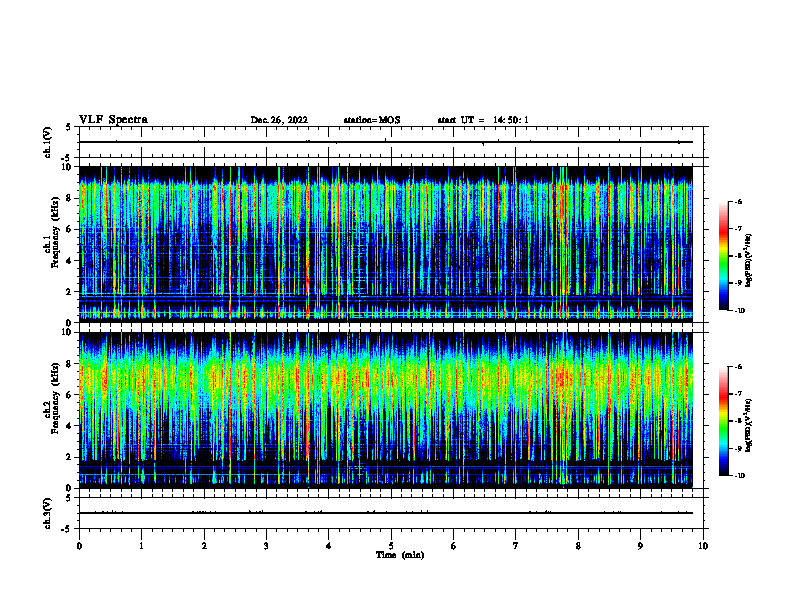Click time-axis tick label "1"
Image resolution: width=792 pixels, height=612 pixels.
[141, 546]
